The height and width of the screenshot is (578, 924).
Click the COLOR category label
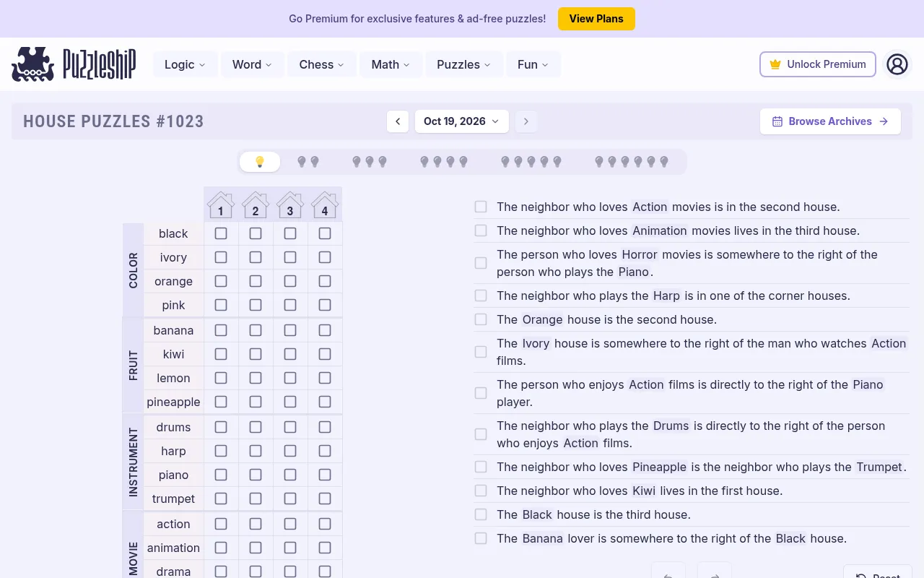[133, 270]
